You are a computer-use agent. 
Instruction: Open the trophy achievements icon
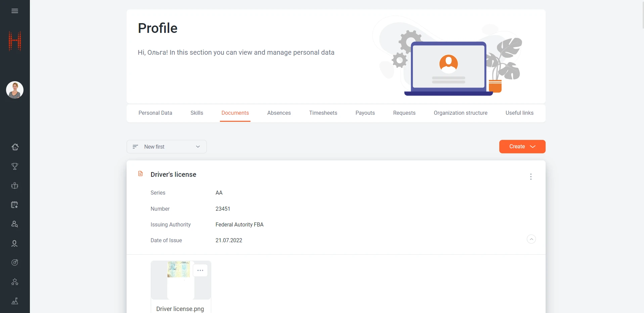15,166
